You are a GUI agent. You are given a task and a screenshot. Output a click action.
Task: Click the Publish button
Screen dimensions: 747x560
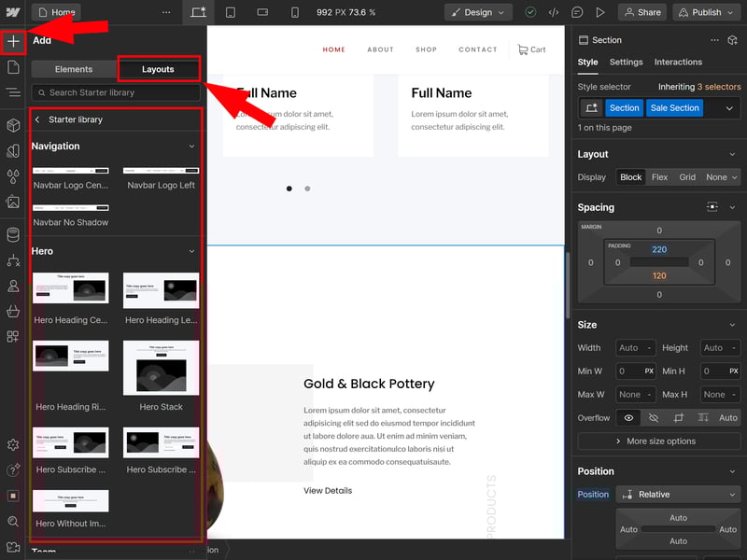pos(707,12)
